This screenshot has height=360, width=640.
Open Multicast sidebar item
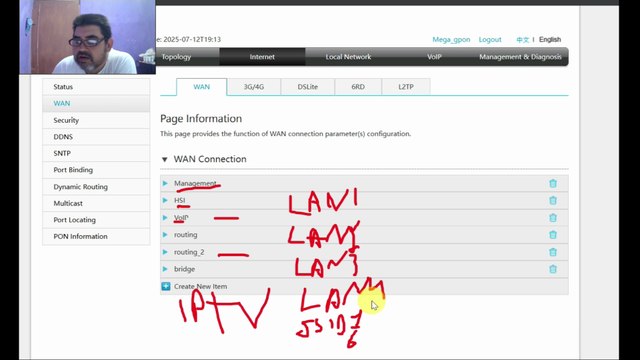click(x=96, y=203)
